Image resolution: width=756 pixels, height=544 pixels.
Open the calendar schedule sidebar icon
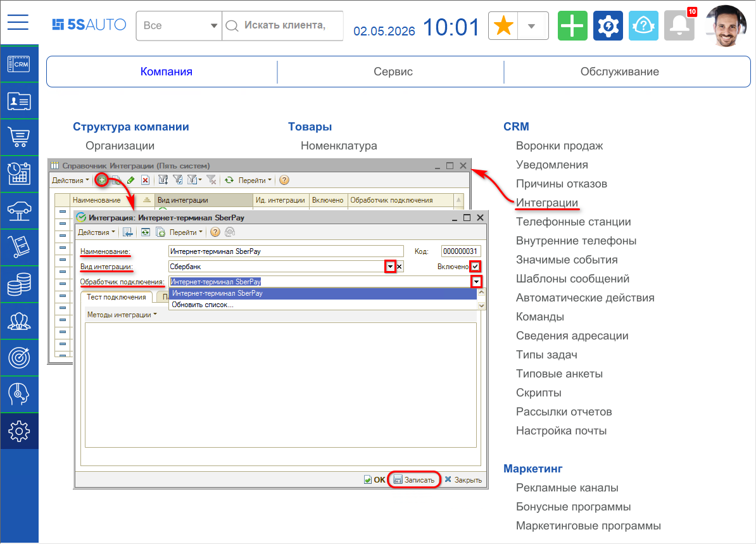pos(19,174)
